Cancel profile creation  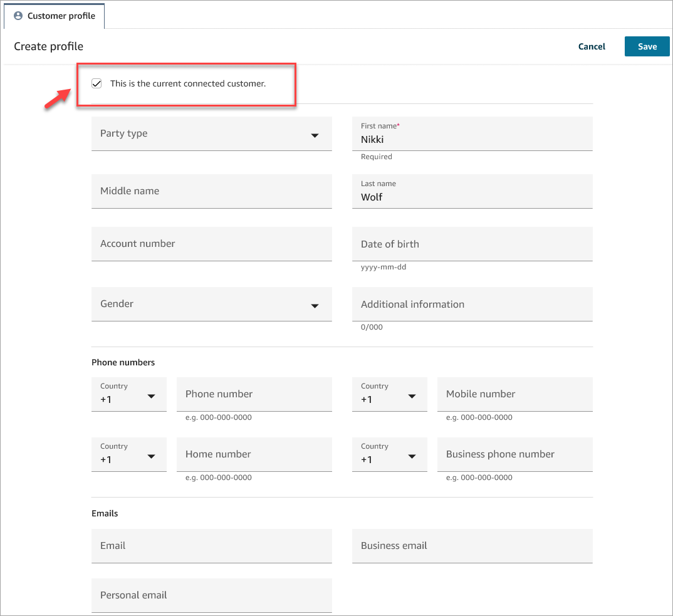592,46
